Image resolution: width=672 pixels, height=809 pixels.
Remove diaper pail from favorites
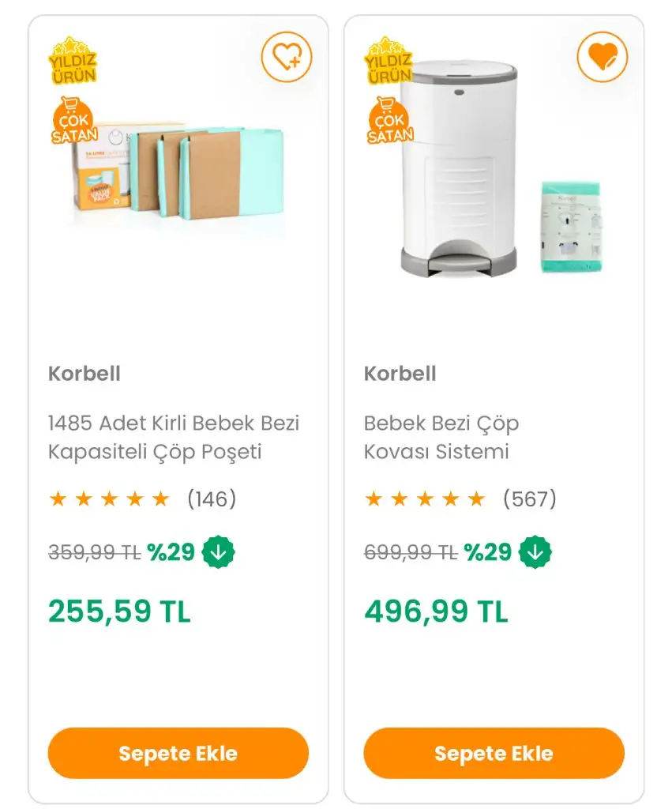tap(603, 57)
